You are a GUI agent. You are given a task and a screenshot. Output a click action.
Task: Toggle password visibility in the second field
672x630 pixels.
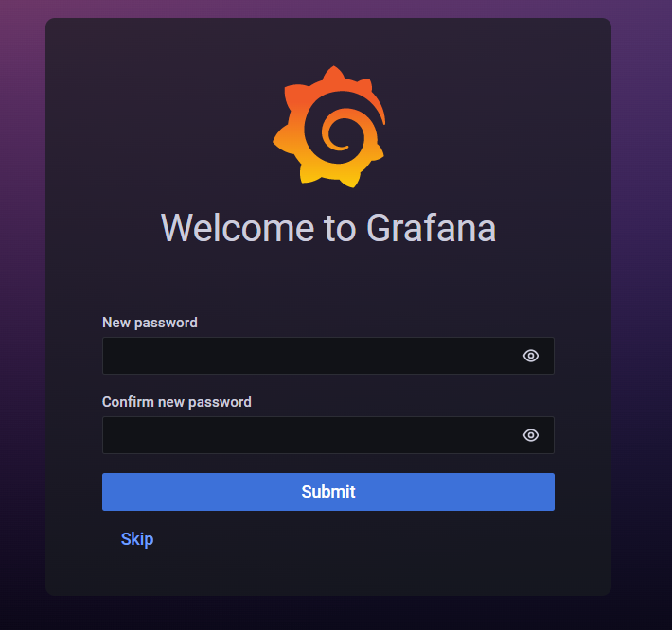(x=531, y=435)
